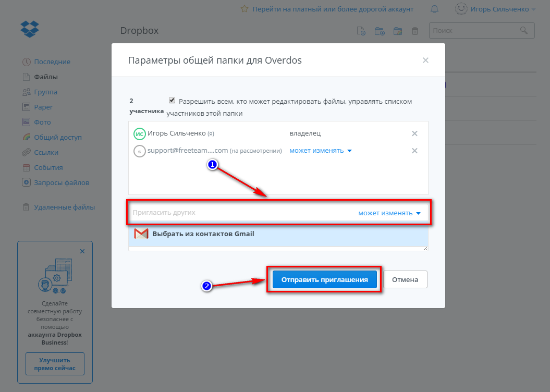Image resolution: width=550 pixels, height=392 pixels.
Task: Click the new shared folder icon
Action: pos(397,31)
